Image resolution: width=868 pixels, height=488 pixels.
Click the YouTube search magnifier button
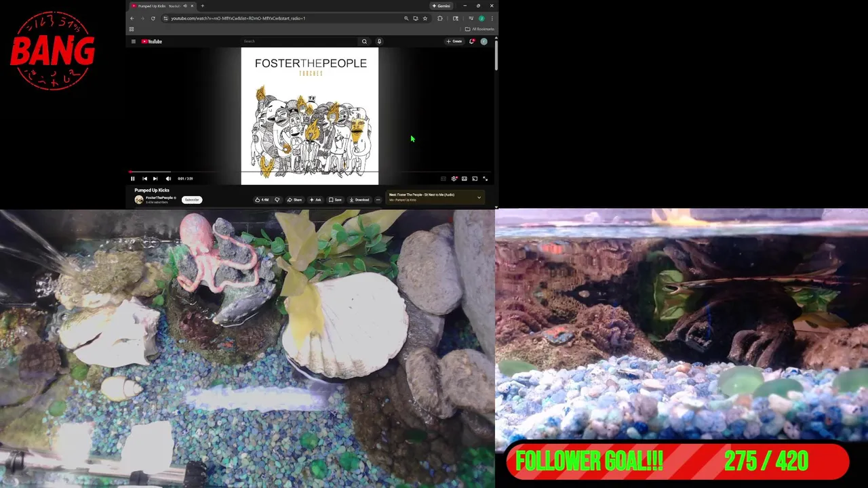click(364, 41)
